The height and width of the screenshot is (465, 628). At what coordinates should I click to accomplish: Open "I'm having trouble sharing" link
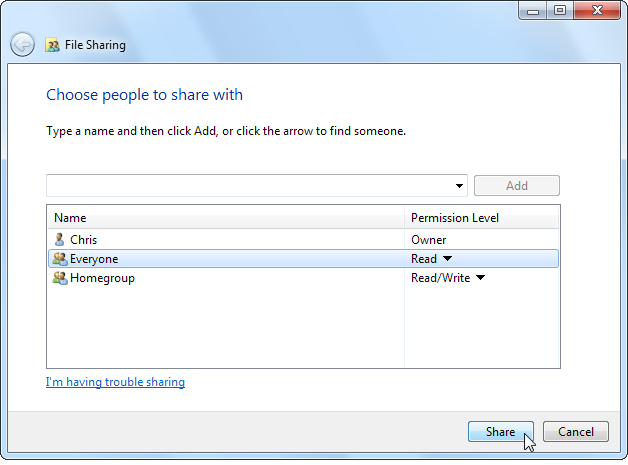(x=115, y=382)
